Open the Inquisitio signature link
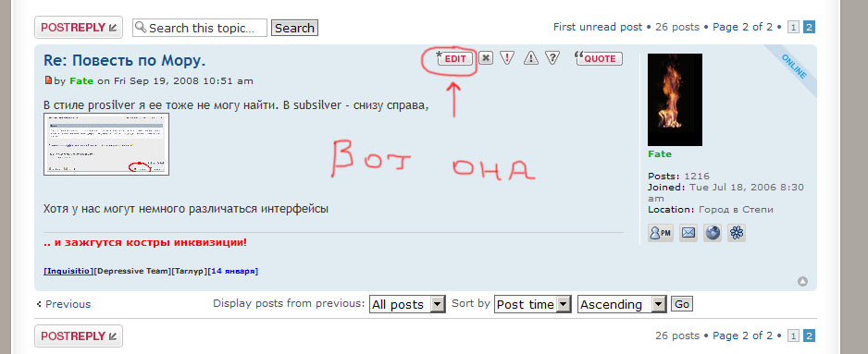This screenshot has height=354, width=868. (x=68, y=271)
